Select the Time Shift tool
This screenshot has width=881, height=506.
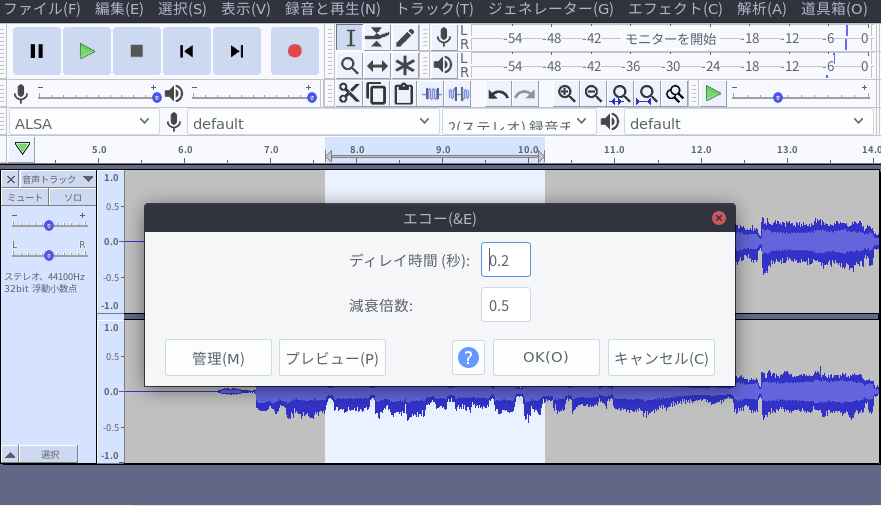377,66
